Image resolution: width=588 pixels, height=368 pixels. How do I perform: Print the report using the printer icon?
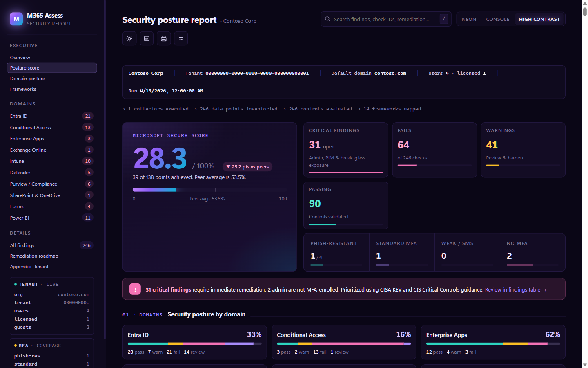(164, 38)
